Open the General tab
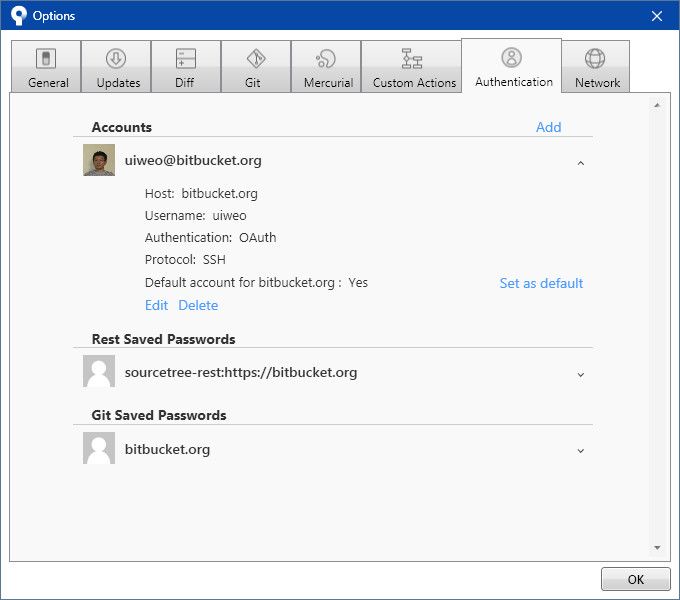The height and width of the screenshot is (600, 680). point(46,66)
